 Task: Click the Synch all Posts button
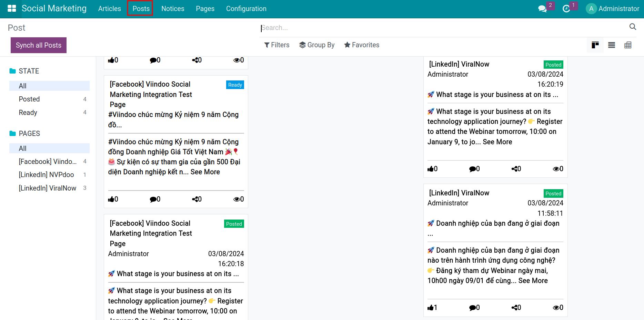(x=38, y=45)
